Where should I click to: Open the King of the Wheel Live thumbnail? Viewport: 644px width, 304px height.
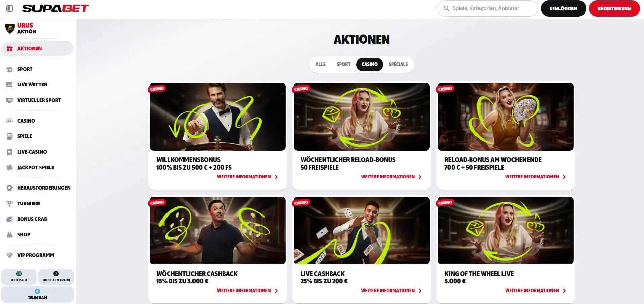(x=506, y=231)
